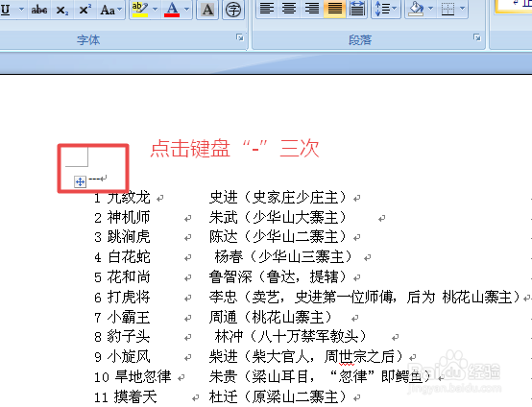This screenshot has width=532, height=407.
Task: Toggle strikethrough abc formatting
Action: [x=39, y=10]
